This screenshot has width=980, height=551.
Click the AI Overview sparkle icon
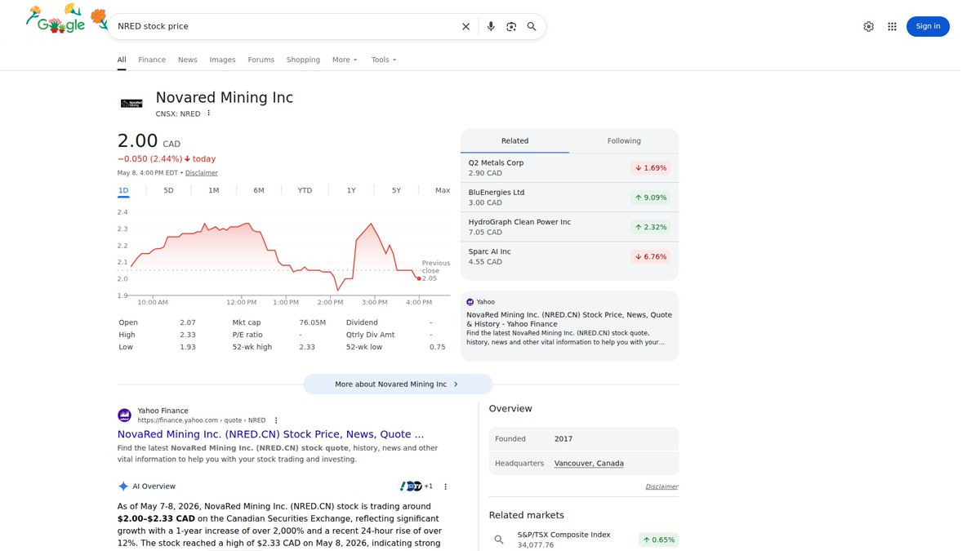pos(123,487)
